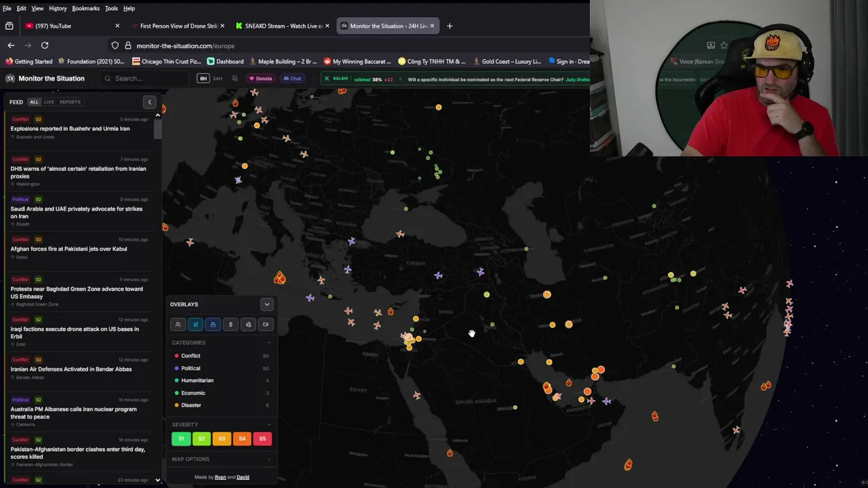Toggle the earthquake hazard overlay icon
Screen dimensions: 868x488
coord(248,325)
